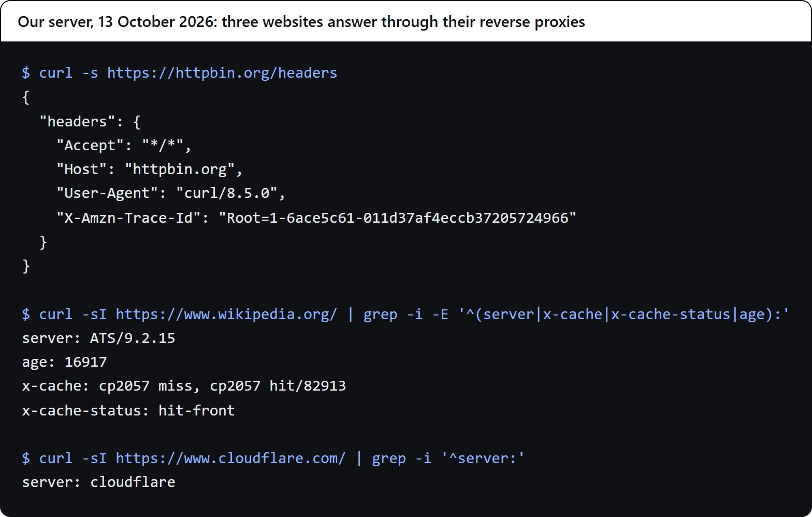Click the www.wikipedia.org URL in second command
The width and height of the screenshot is (812, 517).
click(x=226, y=314)
